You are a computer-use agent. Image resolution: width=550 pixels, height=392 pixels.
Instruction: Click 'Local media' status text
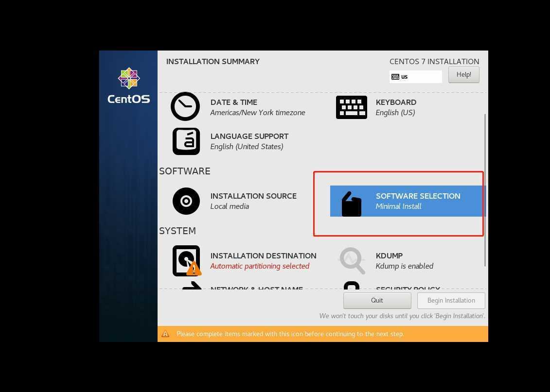[x=230, y=206]
